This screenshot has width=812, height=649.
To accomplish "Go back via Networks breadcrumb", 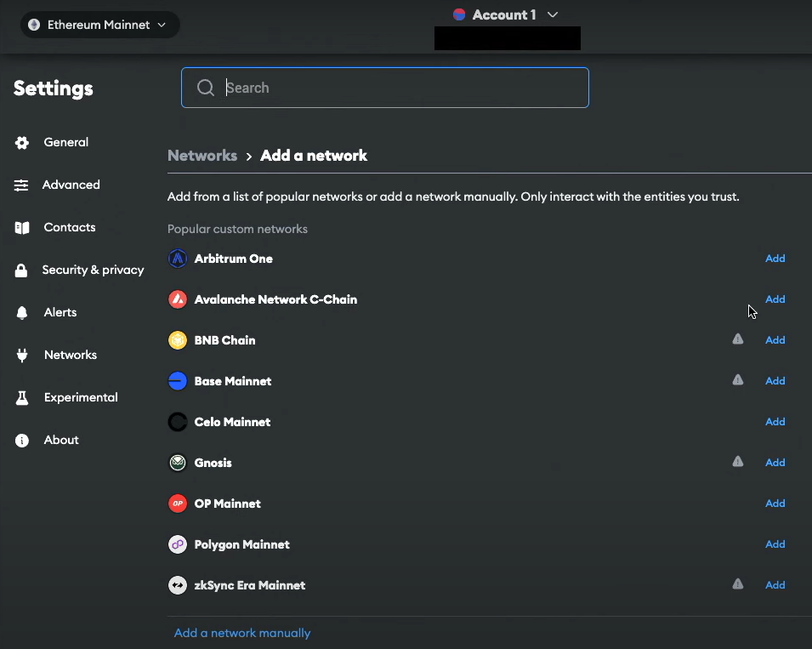I will pos(202,156).
